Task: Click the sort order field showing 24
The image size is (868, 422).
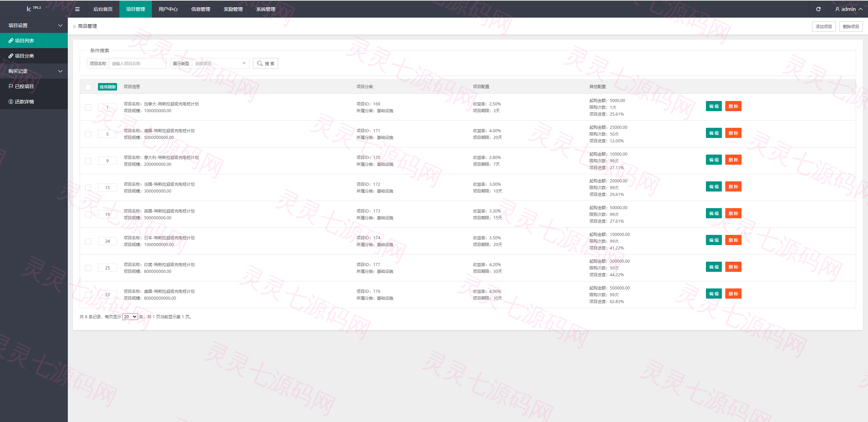Action: click(107, 241)
